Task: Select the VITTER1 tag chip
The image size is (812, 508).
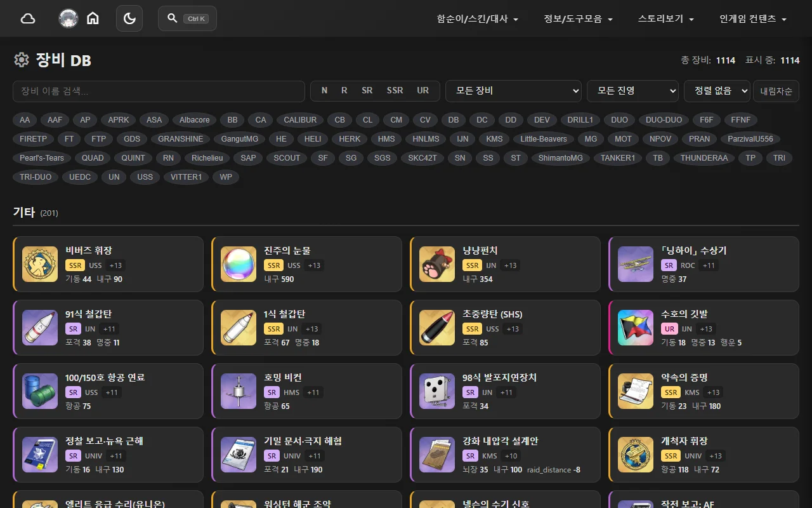Action: [x=186, y=177]
